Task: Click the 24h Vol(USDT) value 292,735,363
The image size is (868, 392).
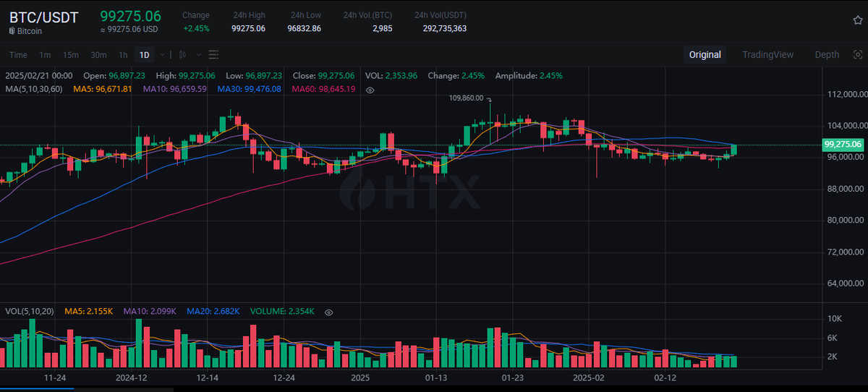Action: 444,28
